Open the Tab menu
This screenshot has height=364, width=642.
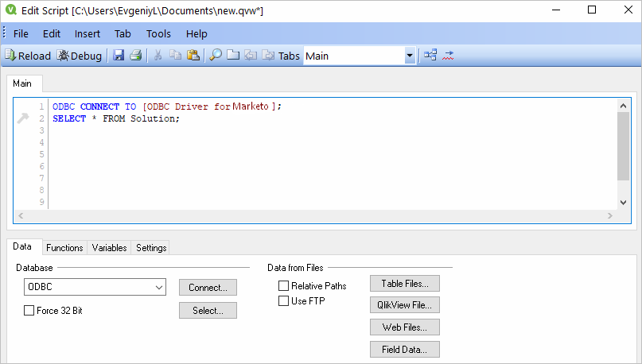point(123,33)
